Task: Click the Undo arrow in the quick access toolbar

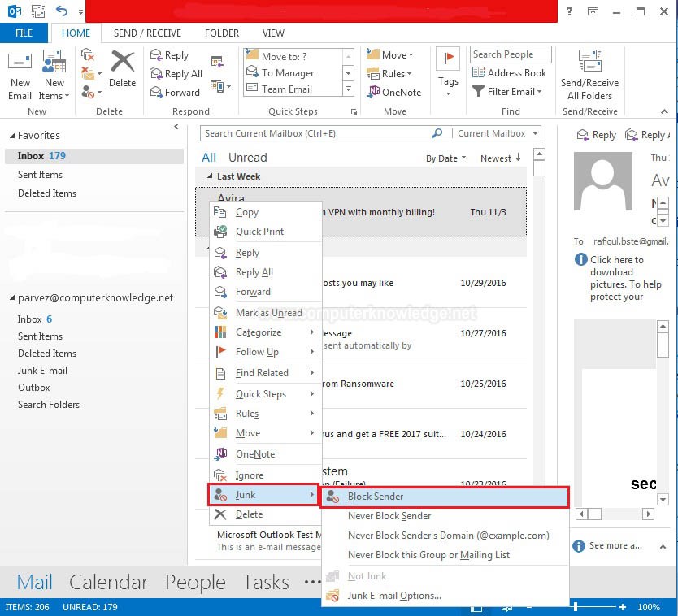Action: [62, 11]
